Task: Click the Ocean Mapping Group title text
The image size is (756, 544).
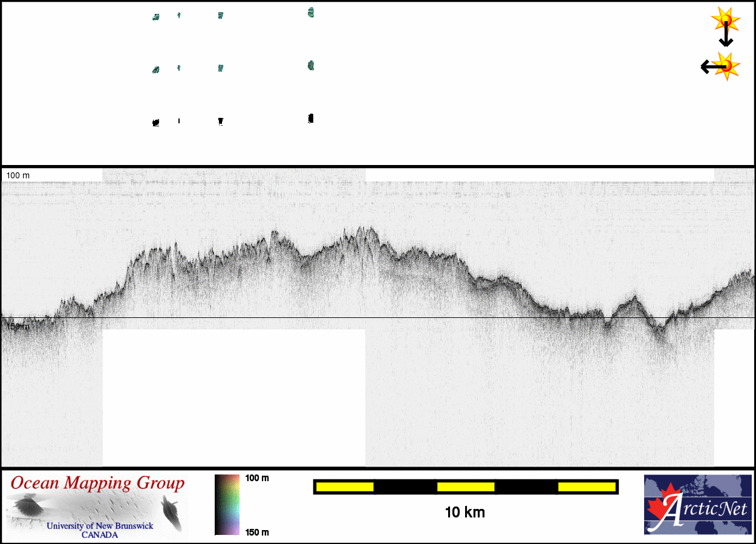Action: click(97, 484)
